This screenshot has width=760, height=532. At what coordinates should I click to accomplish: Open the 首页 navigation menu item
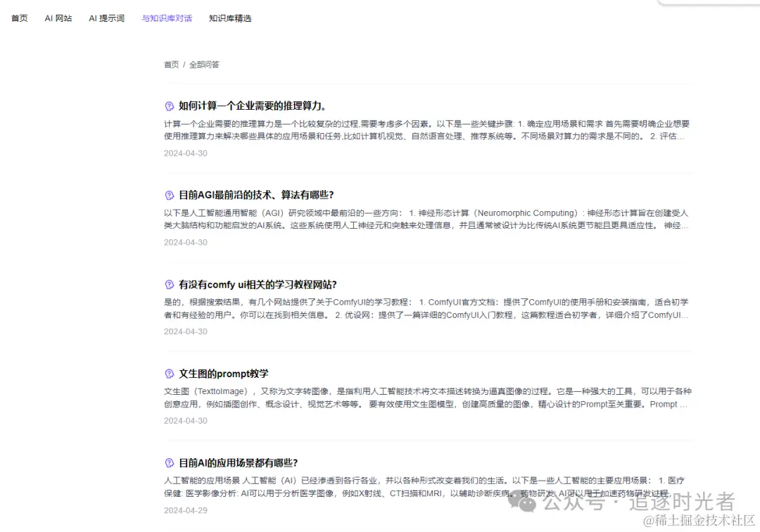(x=19, y=18)
